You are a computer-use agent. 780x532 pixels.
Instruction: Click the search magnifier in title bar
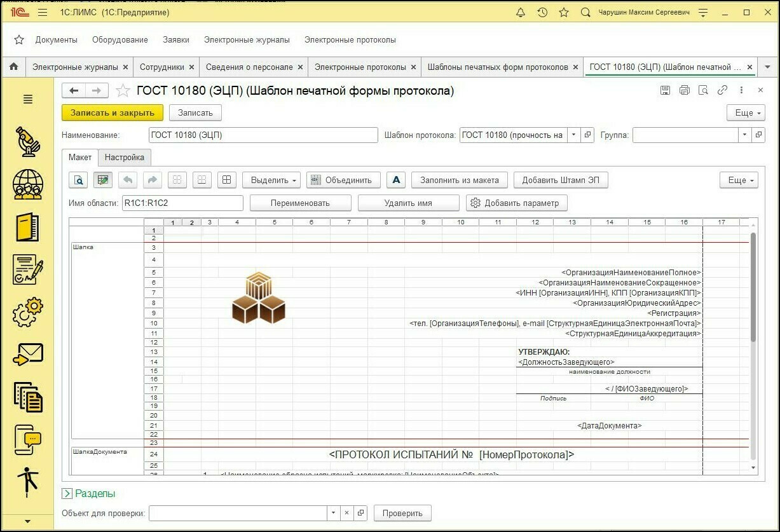point(586,13)
